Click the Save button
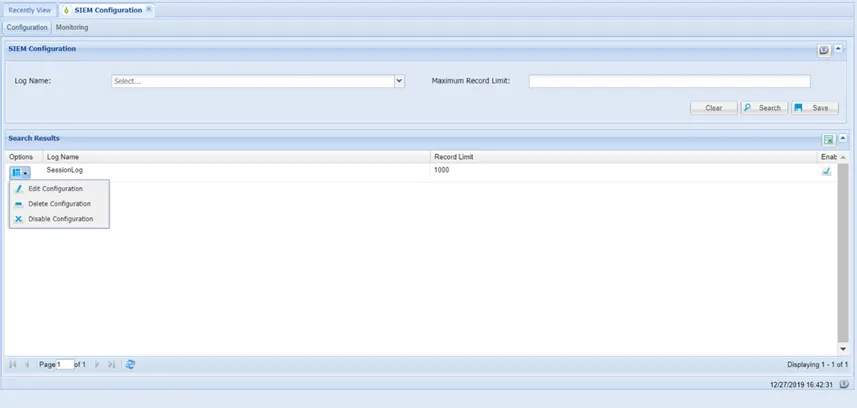Viewport: 857px width, 408px height. point(814,108)
